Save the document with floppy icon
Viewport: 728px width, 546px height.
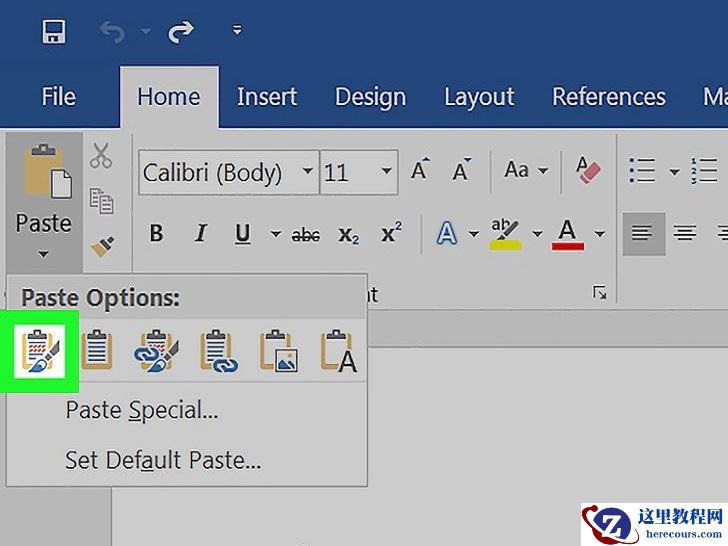(53, 32)
